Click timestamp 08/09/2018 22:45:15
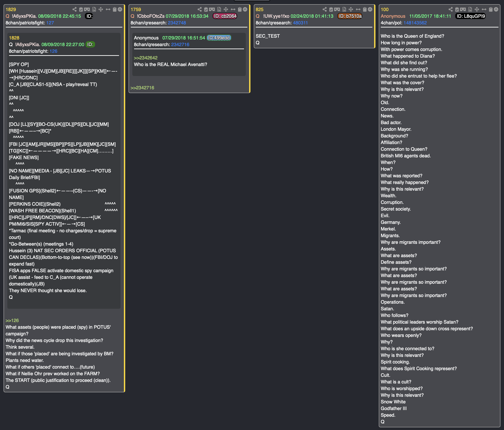 click(60, 16)
